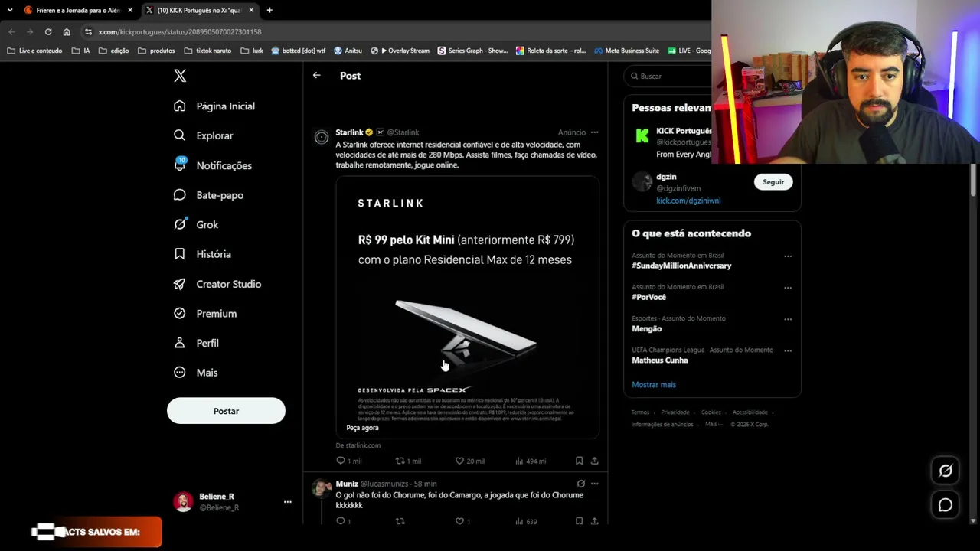Open Anitsu bookmark
This screenshot has width=980, height=551.
coord(348,51)
